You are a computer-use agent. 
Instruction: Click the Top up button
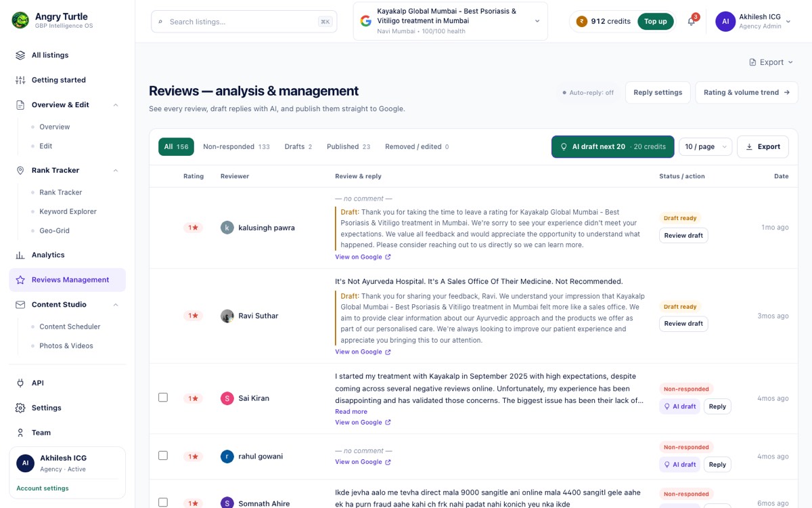(655, 22)
